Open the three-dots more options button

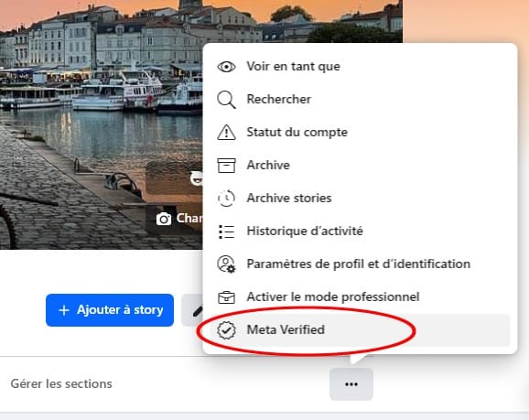click(x=351, y=384)
